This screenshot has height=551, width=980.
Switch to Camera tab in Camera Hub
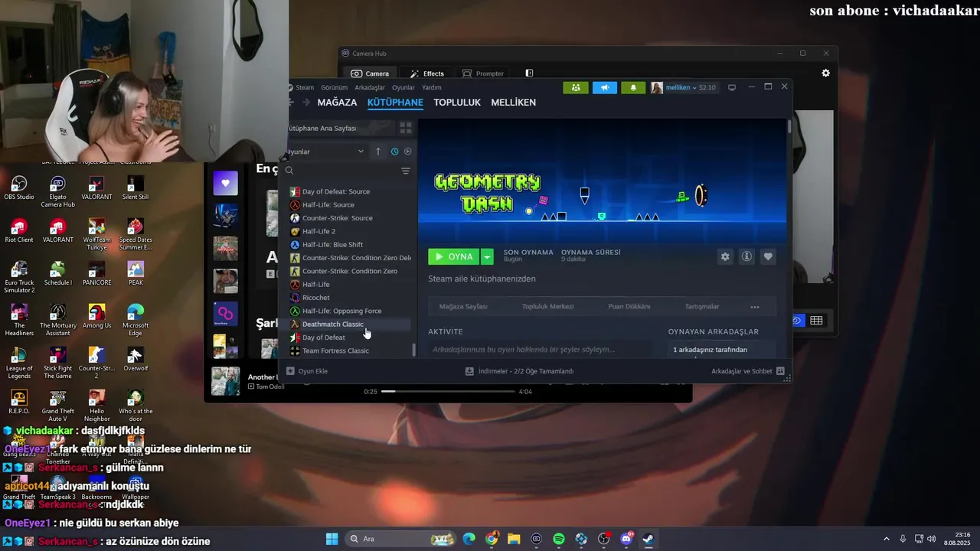click(x=370, y=73)
